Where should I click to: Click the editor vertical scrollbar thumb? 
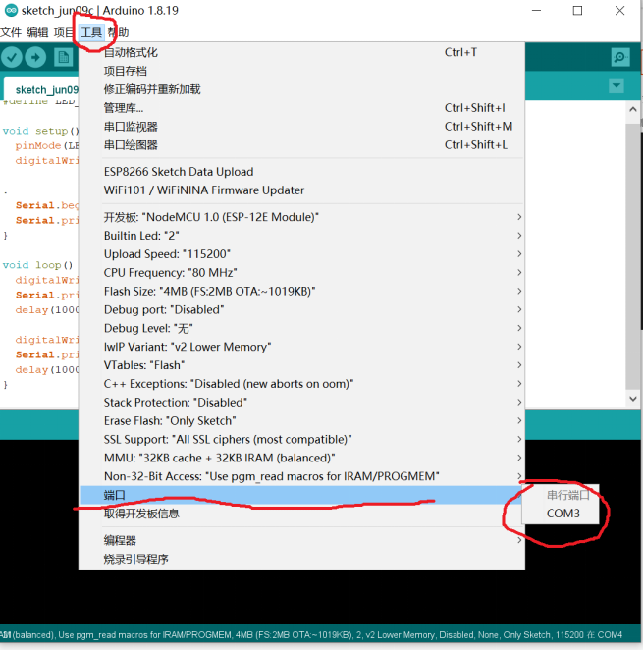(x=633, y=256)
